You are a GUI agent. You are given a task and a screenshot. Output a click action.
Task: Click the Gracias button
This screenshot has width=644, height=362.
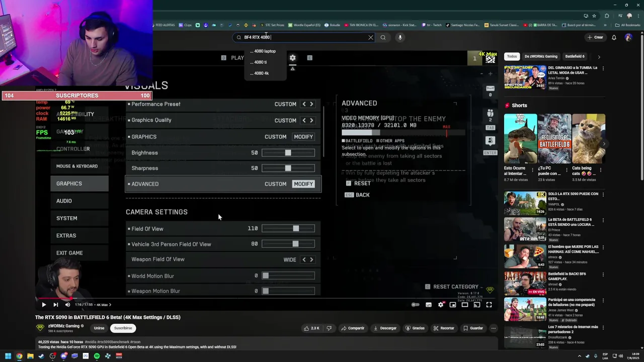pyautogui.click(x=415, y=328)
